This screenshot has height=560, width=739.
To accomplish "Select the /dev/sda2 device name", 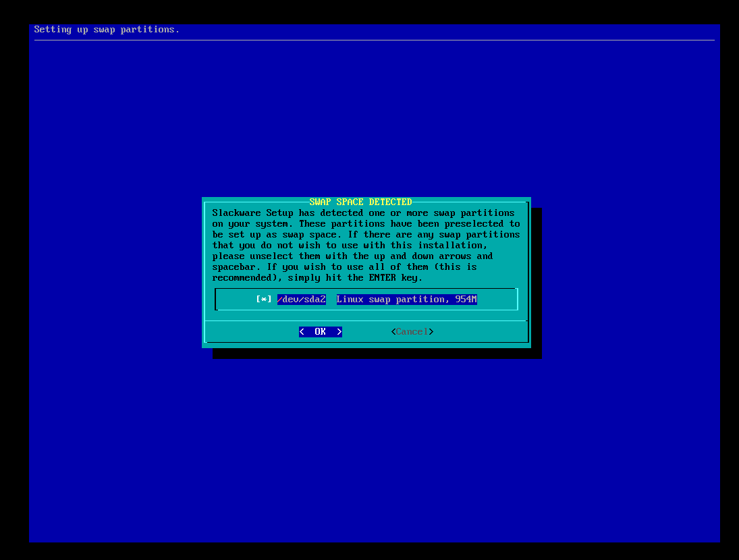I will point(301,299).
